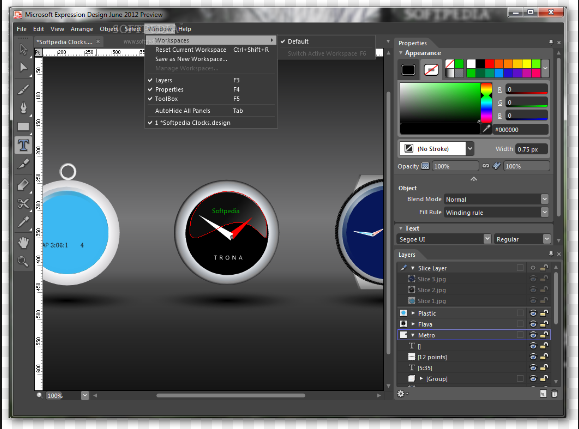This screenshot has width=579, height=429.
Task: Select the Selection arrow tool
Action: (23, 49)
